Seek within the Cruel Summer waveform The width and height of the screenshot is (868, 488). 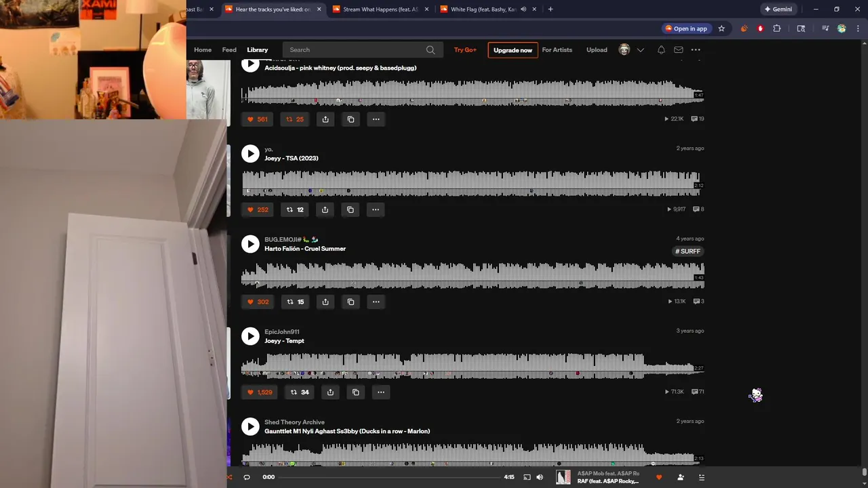pyautogui.click(x=473, y=275)
